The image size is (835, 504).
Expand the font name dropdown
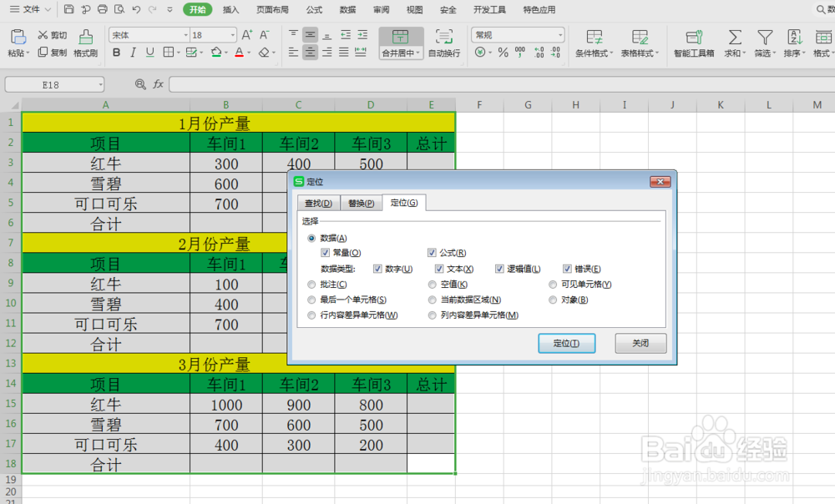click(187, 35)
